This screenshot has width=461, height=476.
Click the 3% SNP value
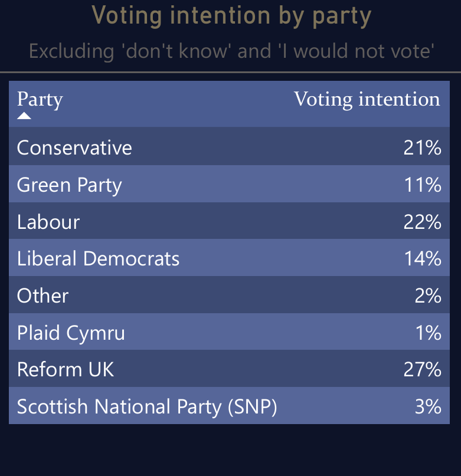[x=428, y=406]
